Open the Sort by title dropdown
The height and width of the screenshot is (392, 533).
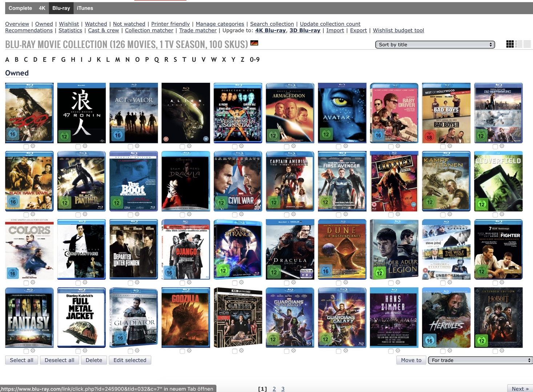435,45
